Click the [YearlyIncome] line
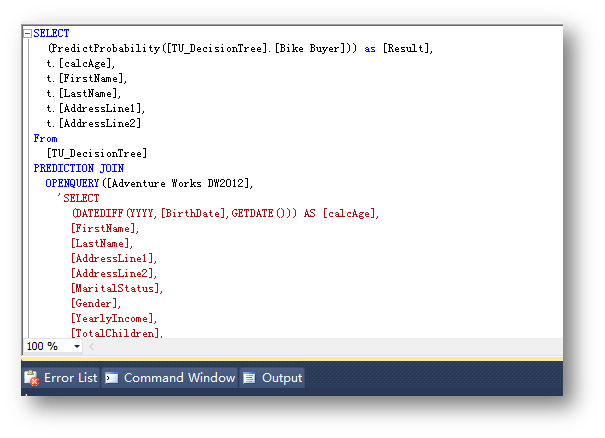This screenshot has height=438, width=605. (x=114, y=319)
